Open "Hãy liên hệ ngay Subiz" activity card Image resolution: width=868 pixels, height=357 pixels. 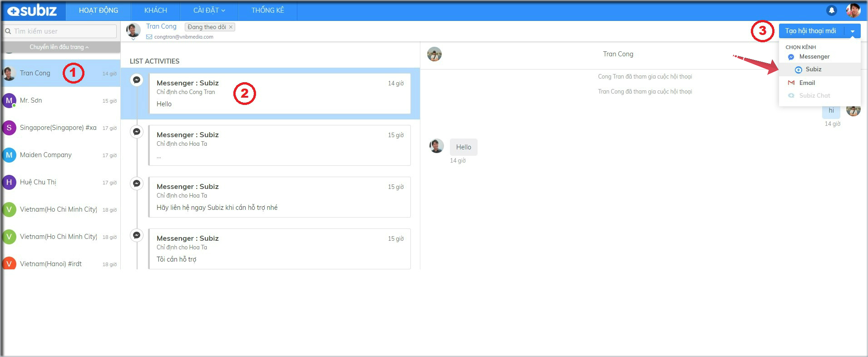pyautogui.click(x=280, y=197)
